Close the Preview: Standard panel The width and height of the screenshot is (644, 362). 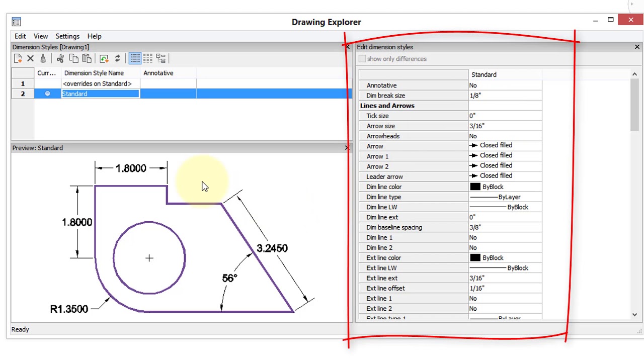pyautogui.click(x=347, y=148)
